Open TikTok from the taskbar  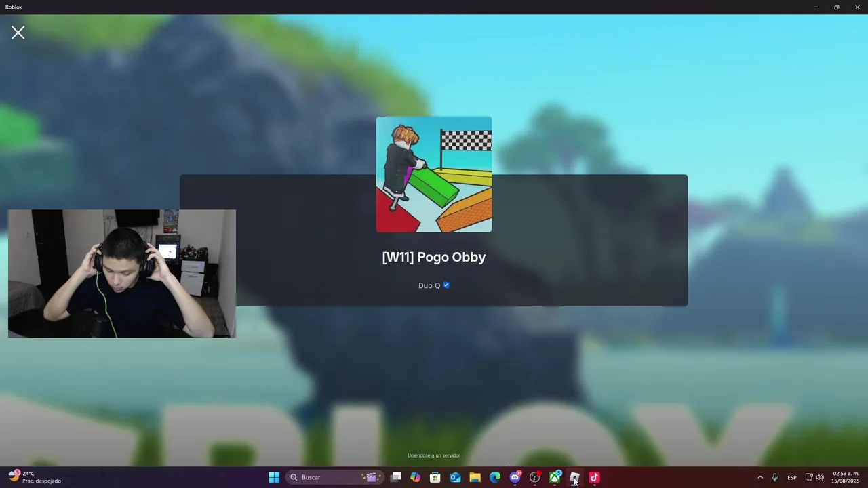point(595,477)
